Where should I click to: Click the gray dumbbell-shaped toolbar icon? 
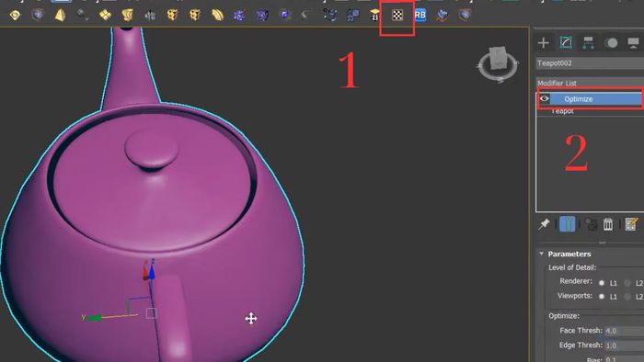(x=83, y=16)
